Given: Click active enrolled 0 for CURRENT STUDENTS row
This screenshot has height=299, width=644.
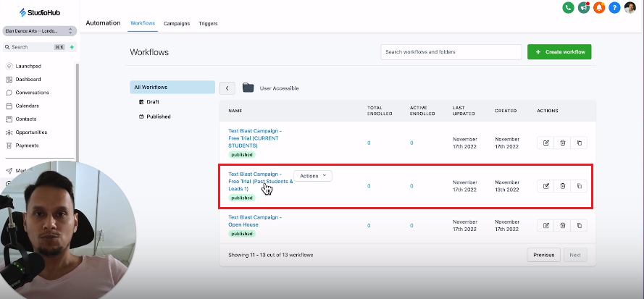Looking at the screenshot, I should [411, 143].
